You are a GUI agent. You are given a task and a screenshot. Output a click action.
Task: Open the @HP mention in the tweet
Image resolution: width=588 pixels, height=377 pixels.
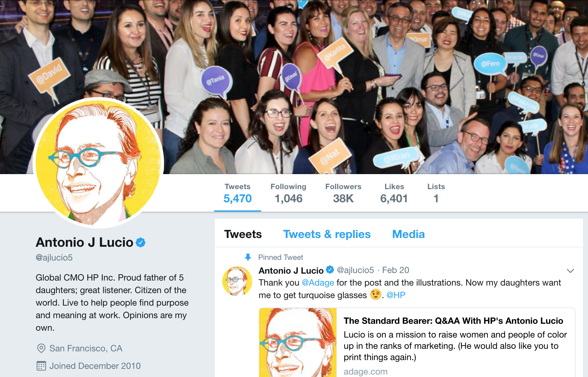point(396,295)
